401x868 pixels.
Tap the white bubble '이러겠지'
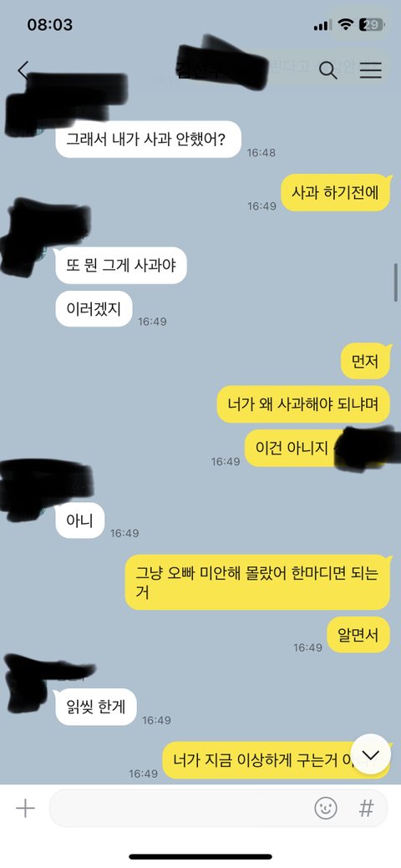click(x=94, y=307)
